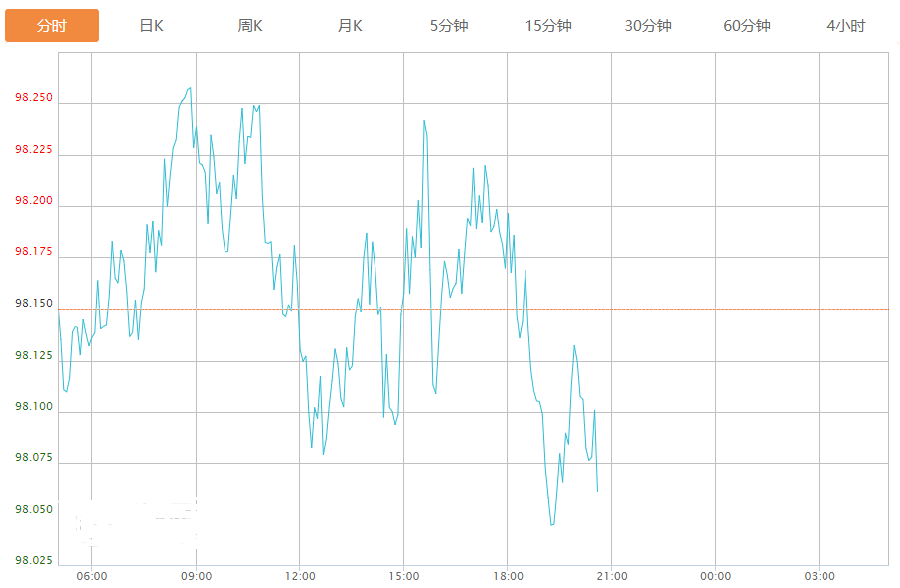The height and width of the screenshot is (588, 900).
Task: Click the 98.200 red price label
Action: coord(34,200)
